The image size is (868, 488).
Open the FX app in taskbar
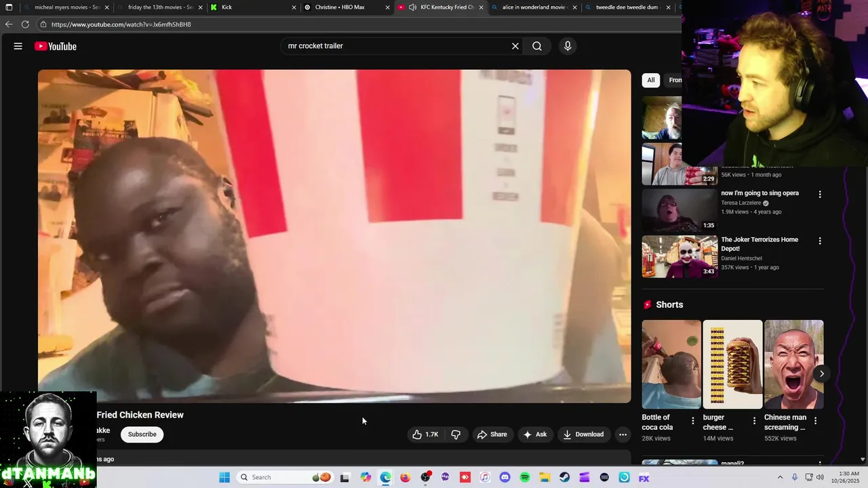coord(644,477)
